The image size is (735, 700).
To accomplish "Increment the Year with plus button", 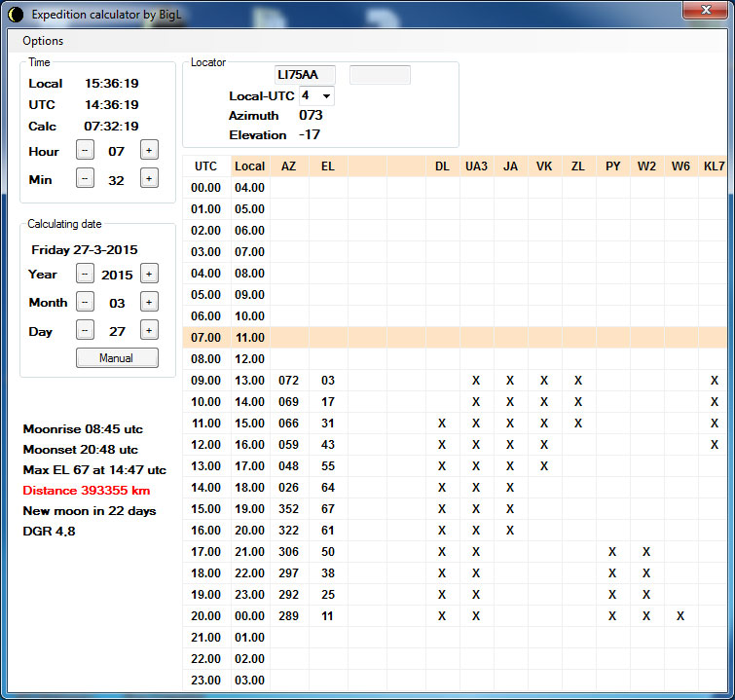I will (149, 275).
